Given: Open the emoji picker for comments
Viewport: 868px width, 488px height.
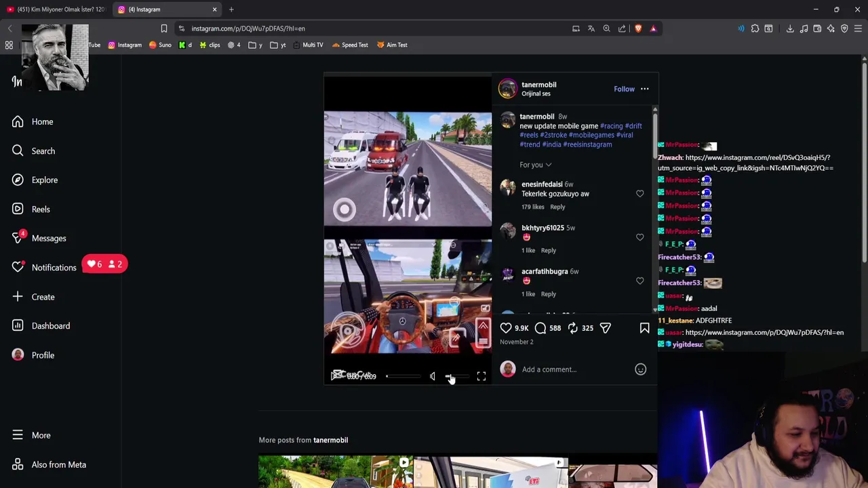Looking at the screenshot, I should click(640, 369).
